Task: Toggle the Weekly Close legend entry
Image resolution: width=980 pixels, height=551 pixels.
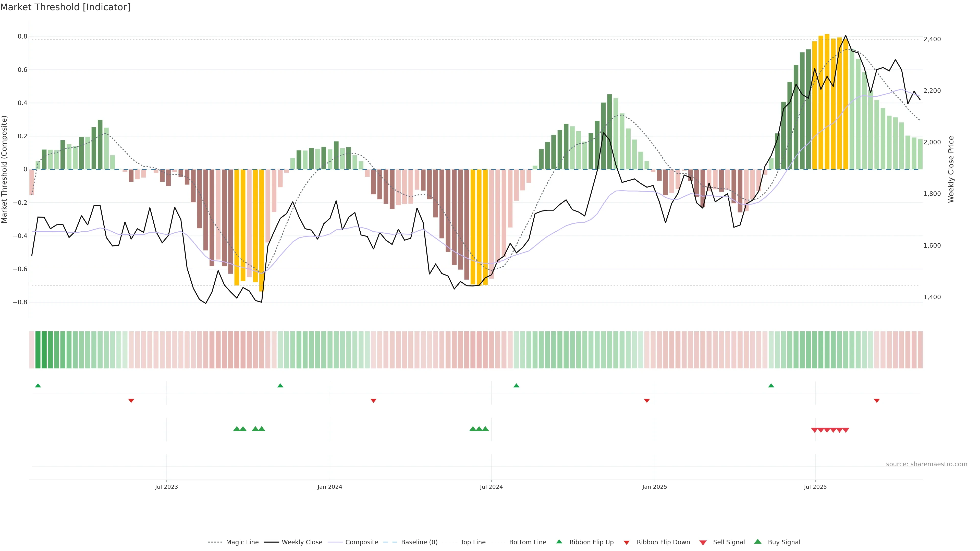Action: point(302,542)
